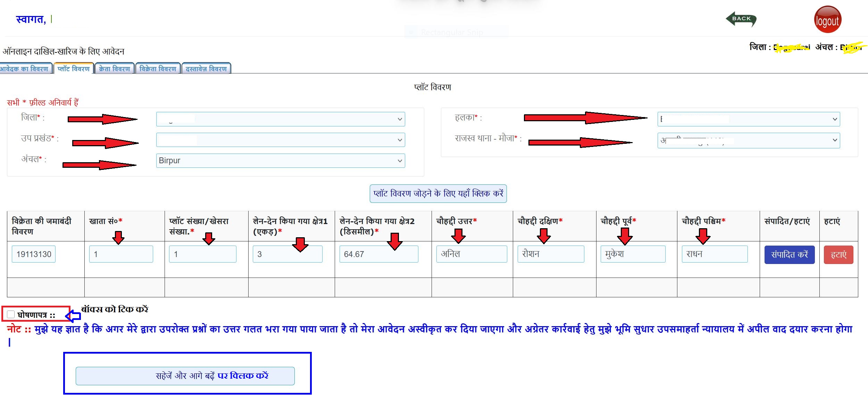Go to विक्रेता विवरण tab
Viewport: 868px width, 396px height.
158,69
